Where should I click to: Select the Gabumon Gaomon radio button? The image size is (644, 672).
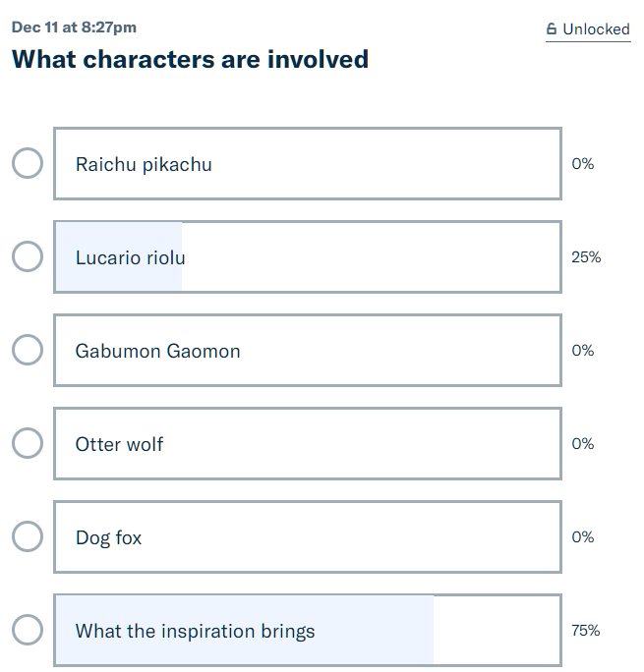(x=28, y=350)
